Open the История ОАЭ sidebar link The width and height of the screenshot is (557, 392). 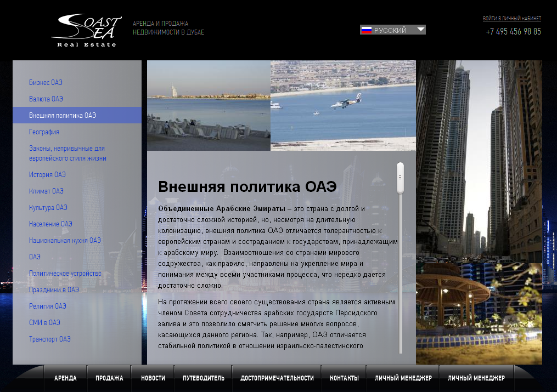tap(47, 174)
